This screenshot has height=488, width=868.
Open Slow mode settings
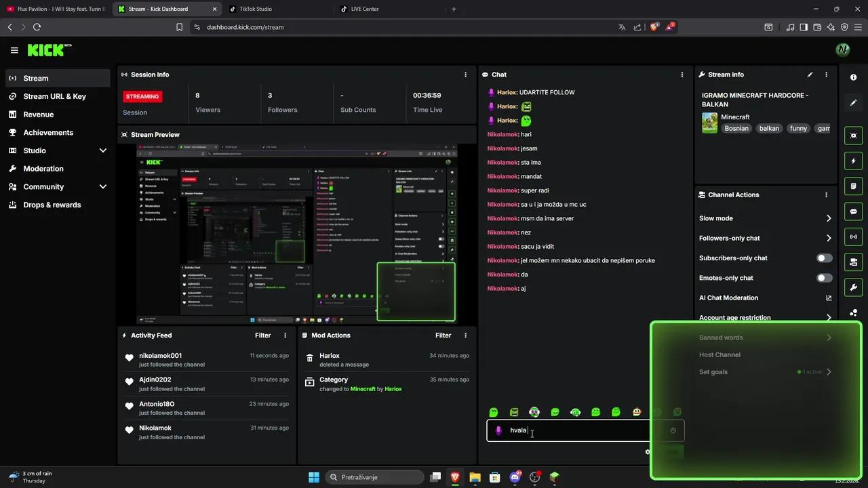point(766,218)
